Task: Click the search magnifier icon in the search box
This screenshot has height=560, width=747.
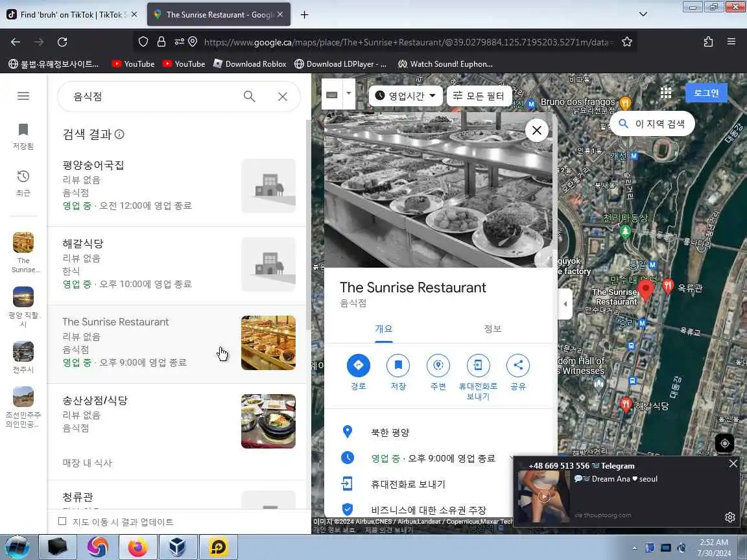Action: pyautogui.click(x=249, y=96)
